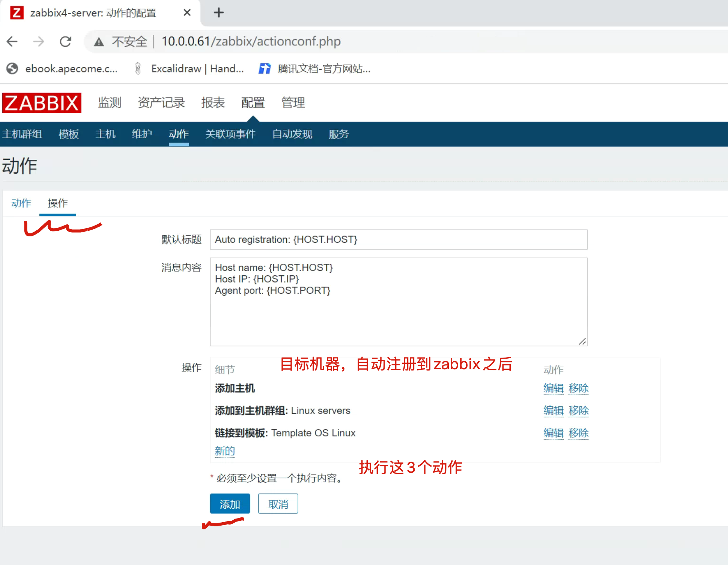This screenshot has width=728, height=565.
Task: Click the browser forward arrow
Action: click(x=39, y=41)
